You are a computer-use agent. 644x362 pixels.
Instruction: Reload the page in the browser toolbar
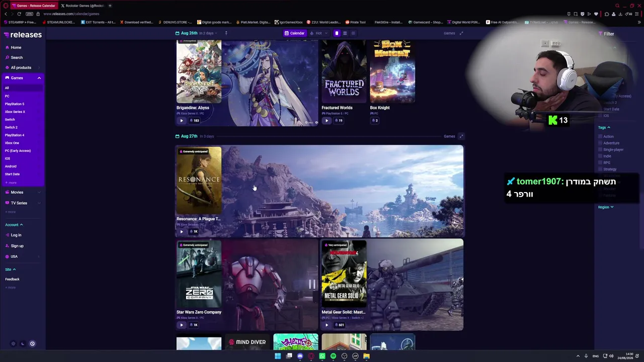click(x=19, y=14)
